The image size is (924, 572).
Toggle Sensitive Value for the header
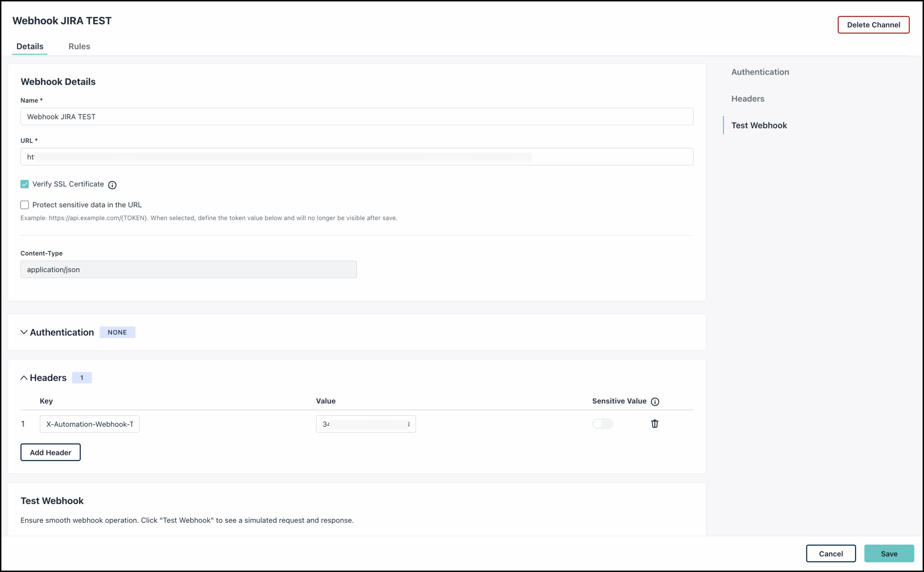point(602,424)
